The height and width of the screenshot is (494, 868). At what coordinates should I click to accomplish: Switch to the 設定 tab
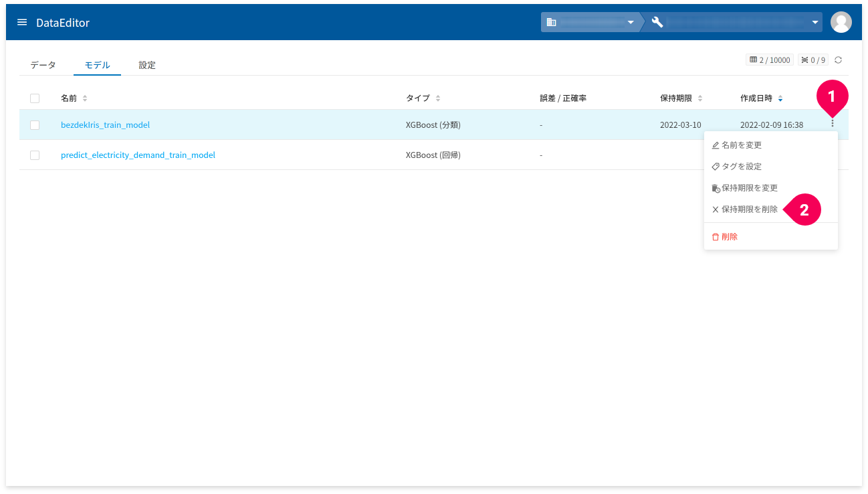pos(147,66)
